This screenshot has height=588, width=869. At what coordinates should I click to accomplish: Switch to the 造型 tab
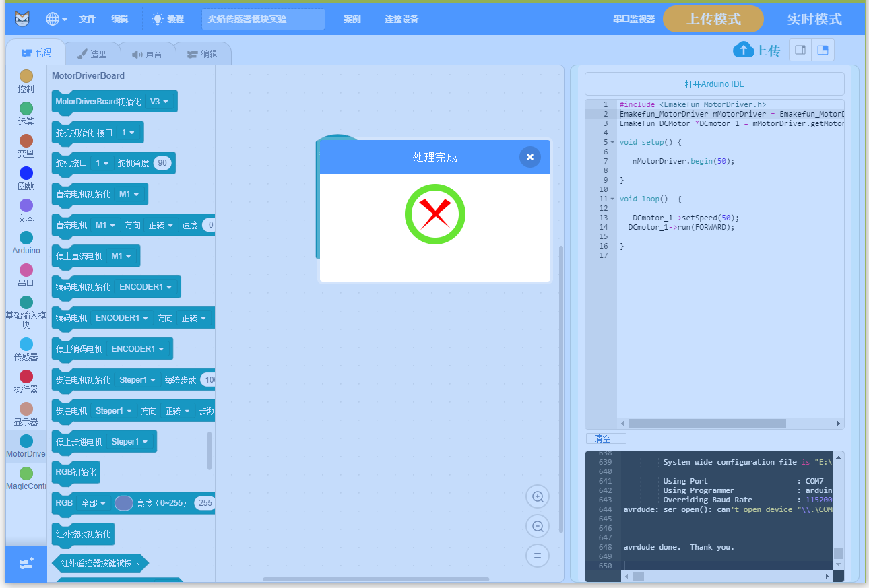(x=92, y=54)
